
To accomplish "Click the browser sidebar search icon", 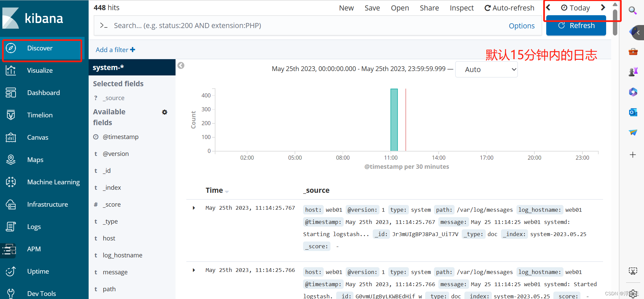I will (633, 10).
